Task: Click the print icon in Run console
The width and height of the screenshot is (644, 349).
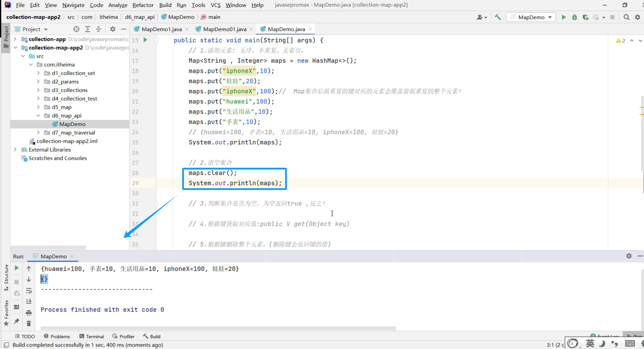Action: 29,313
